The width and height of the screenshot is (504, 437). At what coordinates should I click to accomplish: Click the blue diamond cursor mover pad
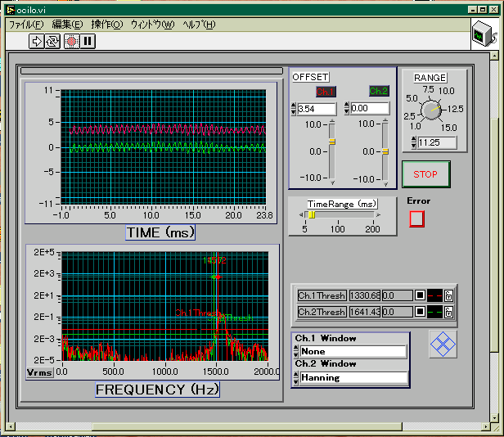click(443, 344)
